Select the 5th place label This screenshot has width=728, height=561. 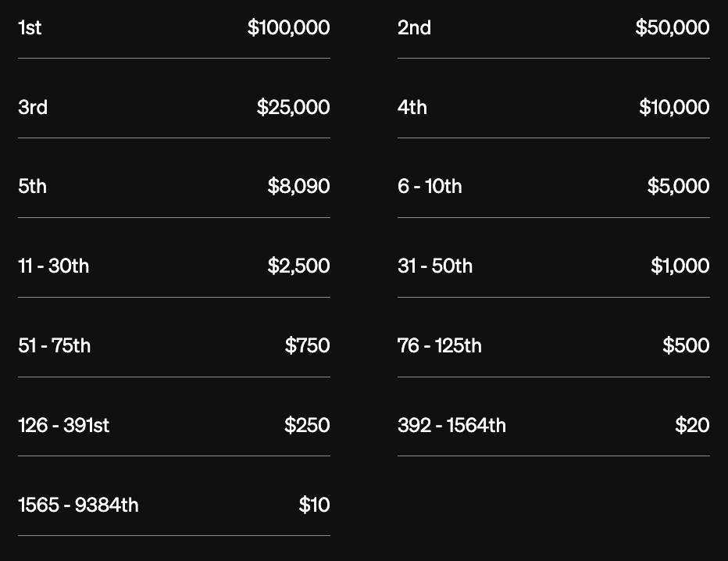(32, 187)
